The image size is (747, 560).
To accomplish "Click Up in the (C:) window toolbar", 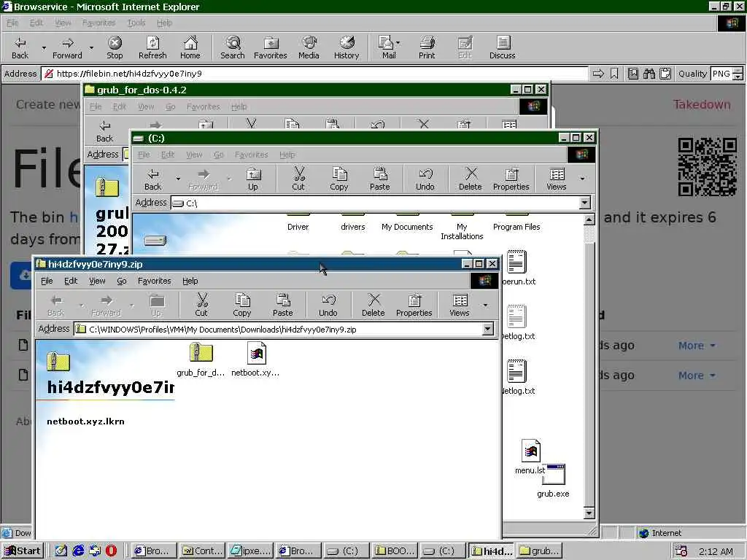I will click(253, 179).
